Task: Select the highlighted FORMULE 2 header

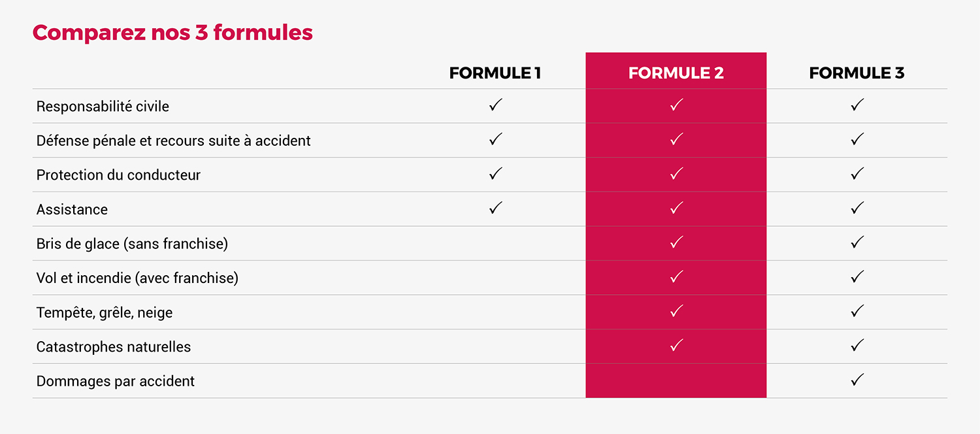Action: (x=676, y=73)
